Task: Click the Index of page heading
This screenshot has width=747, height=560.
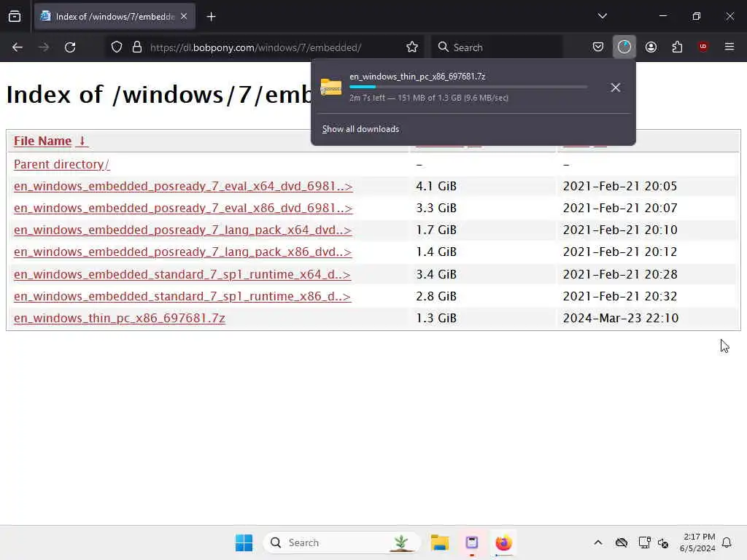Action: [158, 94]
